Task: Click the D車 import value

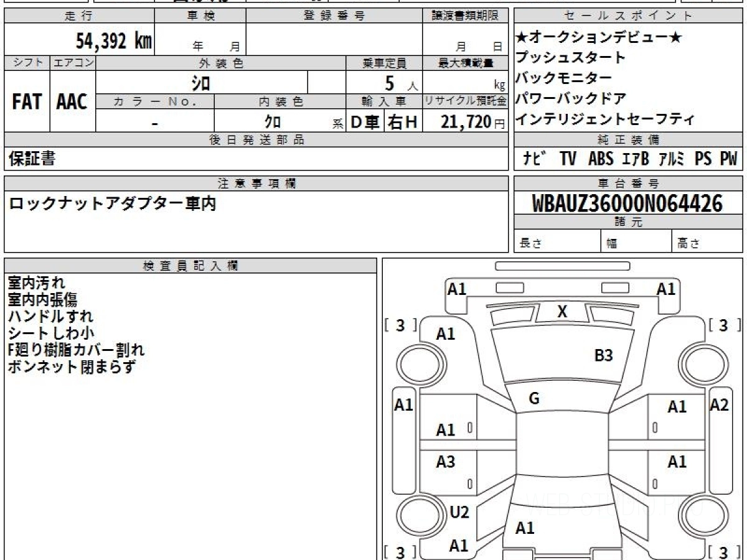Action: coord(365,122)
